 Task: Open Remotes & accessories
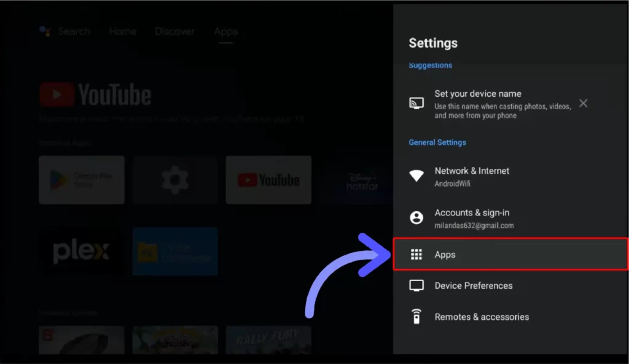(x=510, y=317)
